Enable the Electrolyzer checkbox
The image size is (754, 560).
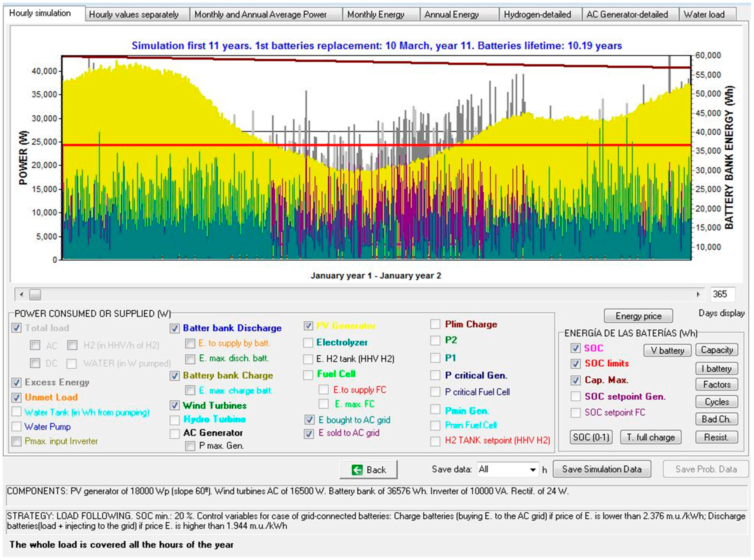click(x=308, y=343)
